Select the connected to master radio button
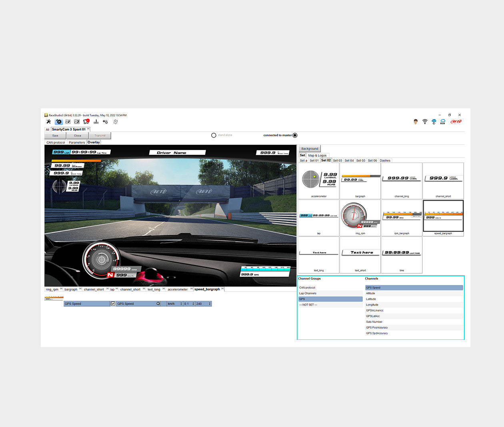The height and width of the screenshot is (427, 504). click(295, 135)
